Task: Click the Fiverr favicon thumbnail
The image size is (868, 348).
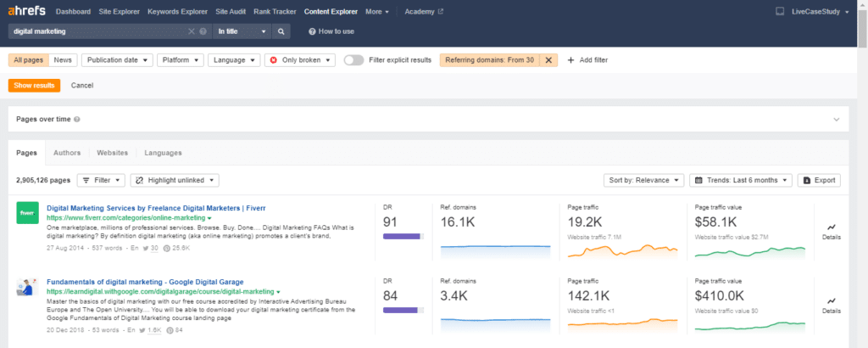Action: [x=27, y=213]
